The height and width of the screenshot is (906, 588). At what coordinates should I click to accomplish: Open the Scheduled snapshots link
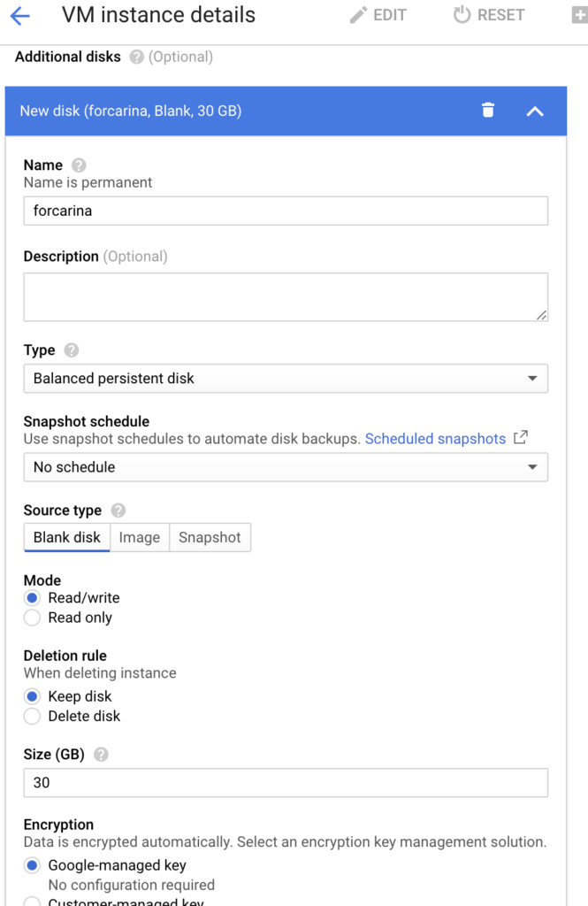435,439
